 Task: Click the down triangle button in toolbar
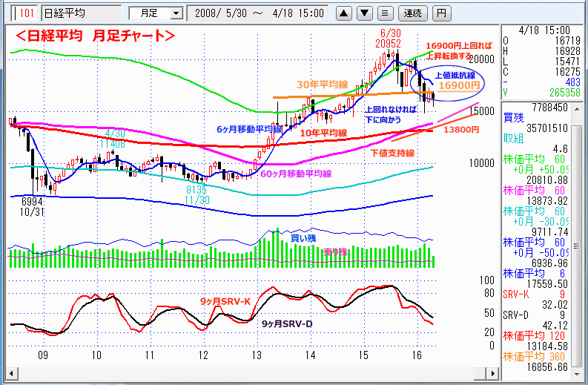point(364,13)
